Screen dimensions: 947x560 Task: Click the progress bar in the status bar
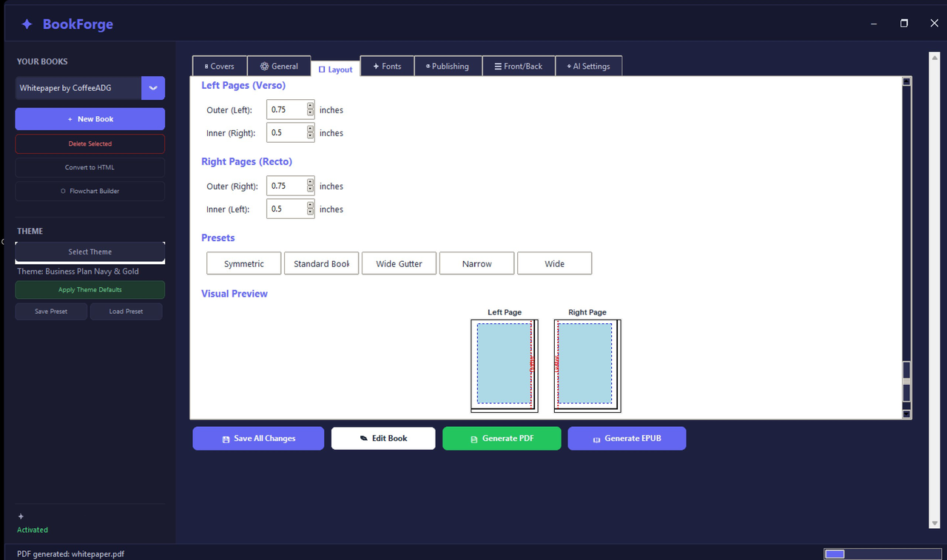click(883, 554)
